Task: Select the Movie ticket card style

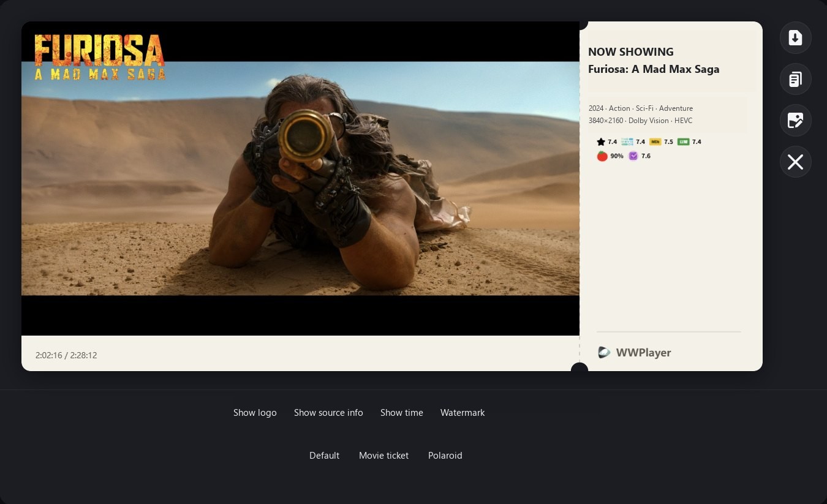Action: point(383,456)
